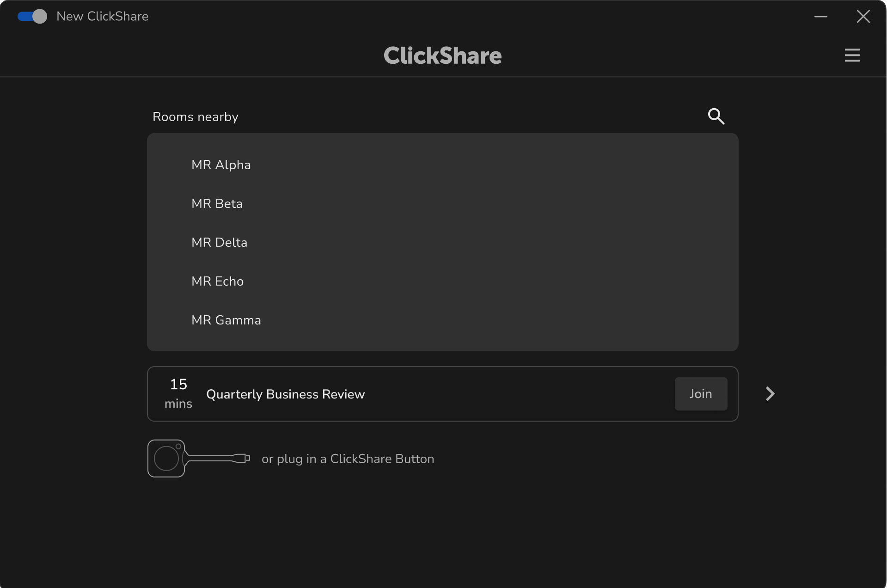Search for rooms using the magnifier icon
Image resolution: width=887 pixels, height=588 pixels.
click(x=716, y=116)
